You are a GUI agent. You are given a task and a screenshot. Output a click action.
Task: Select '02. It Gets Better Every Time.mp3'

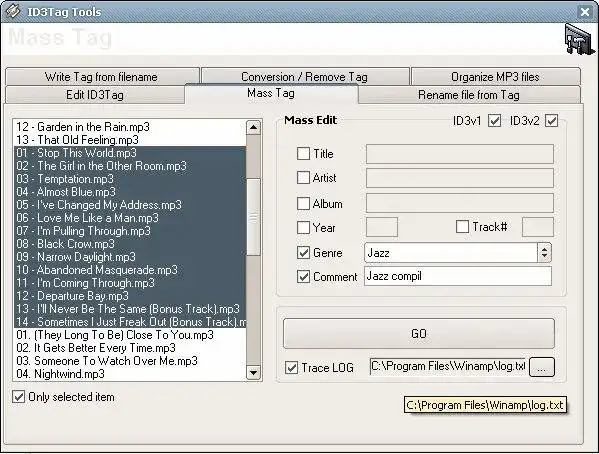130,348
